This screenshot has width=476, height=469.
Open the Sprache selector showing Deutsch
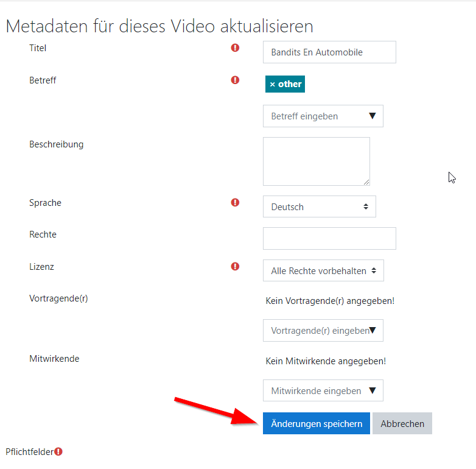[319, 206]
